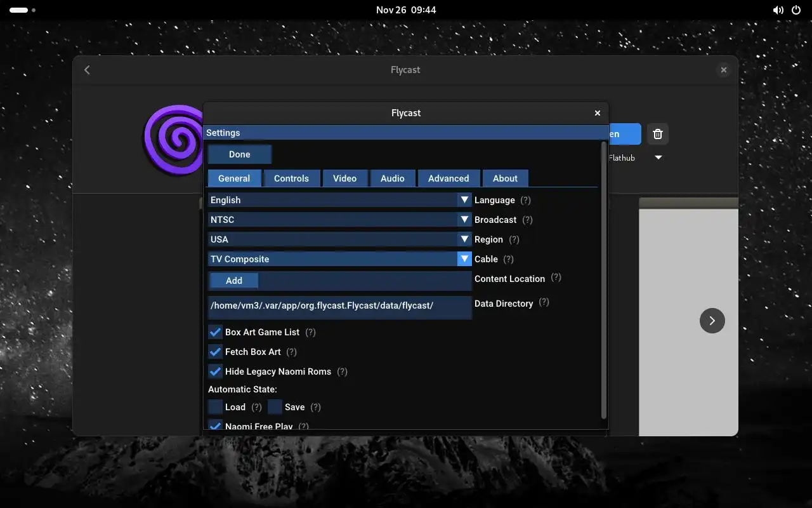Open the About tab

pyautogui.click(x=505, y=178)
